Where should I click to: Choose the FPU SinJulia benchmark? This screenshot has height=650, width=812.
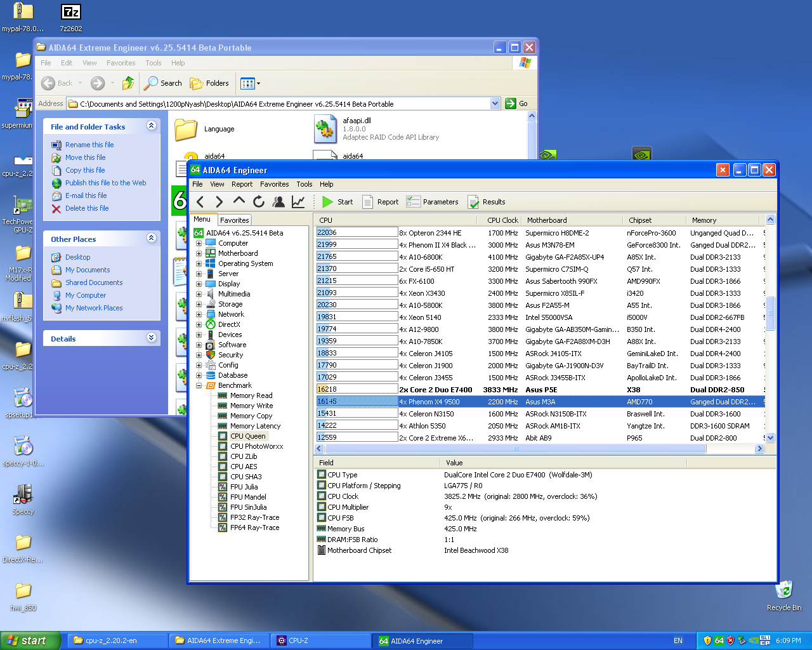tap(248, 507)
